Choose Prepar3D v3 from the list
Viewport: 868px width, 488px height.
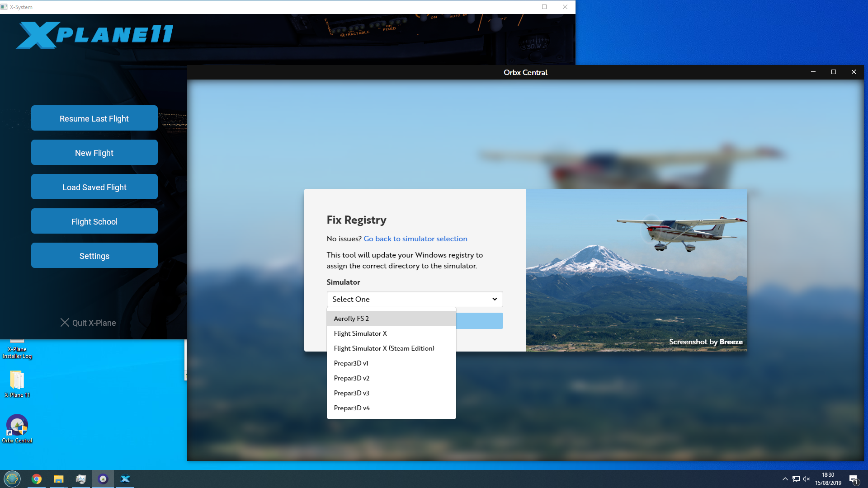(x=391, y=393)
